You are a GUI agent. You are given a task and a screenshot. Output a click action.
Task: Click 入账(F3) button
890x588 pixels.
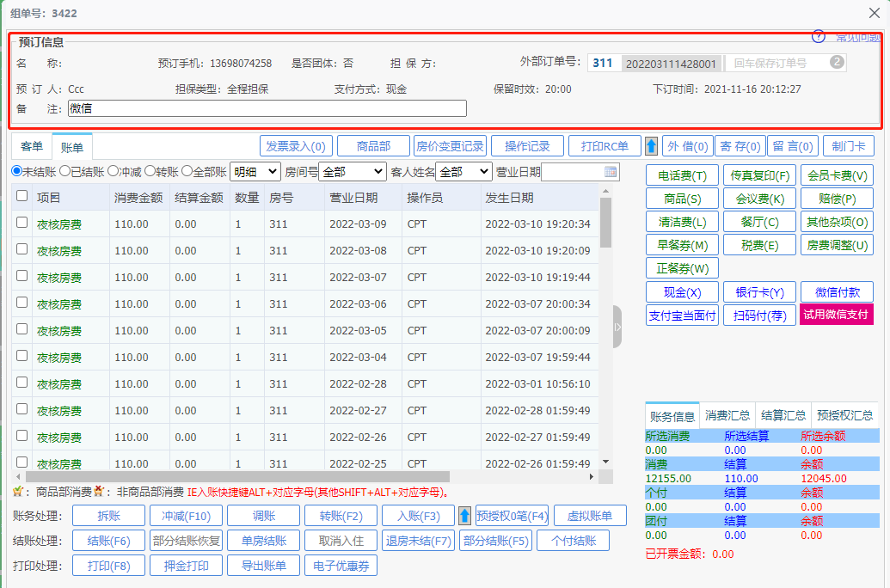(x=418, y=516)
